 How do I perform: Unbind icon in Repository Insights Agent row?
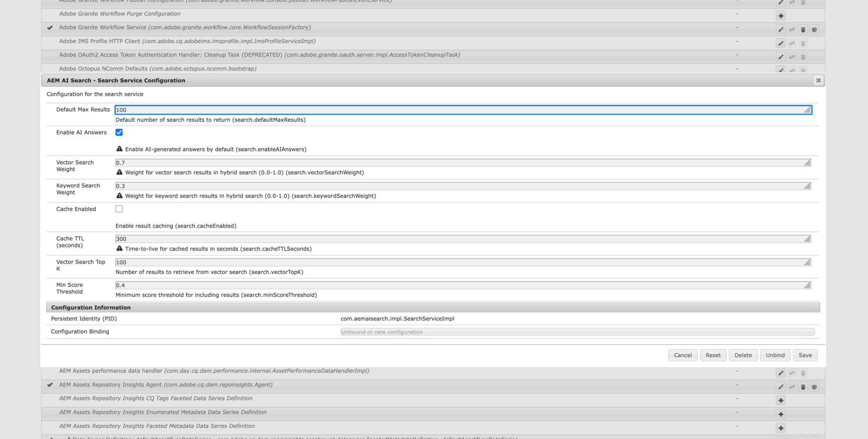792,387
